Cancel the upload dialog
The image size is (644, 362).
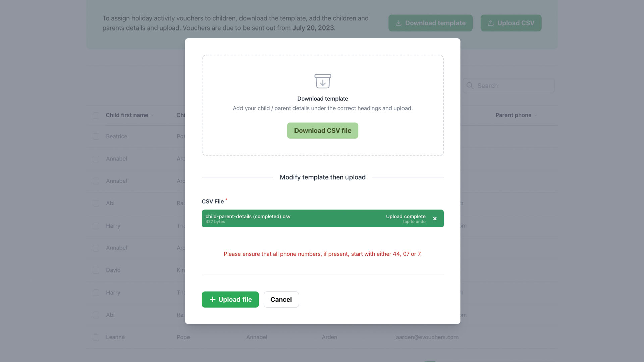(x=281, y=299)
